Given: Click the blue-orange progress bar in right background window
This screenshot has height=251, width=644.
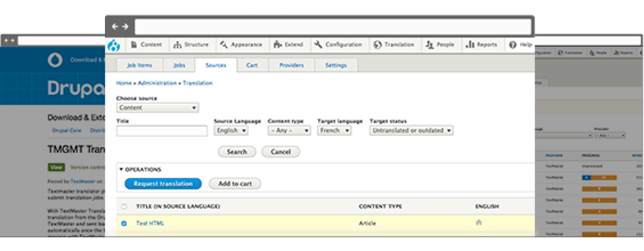Looking at the screenshot, I should pos(599,177).
